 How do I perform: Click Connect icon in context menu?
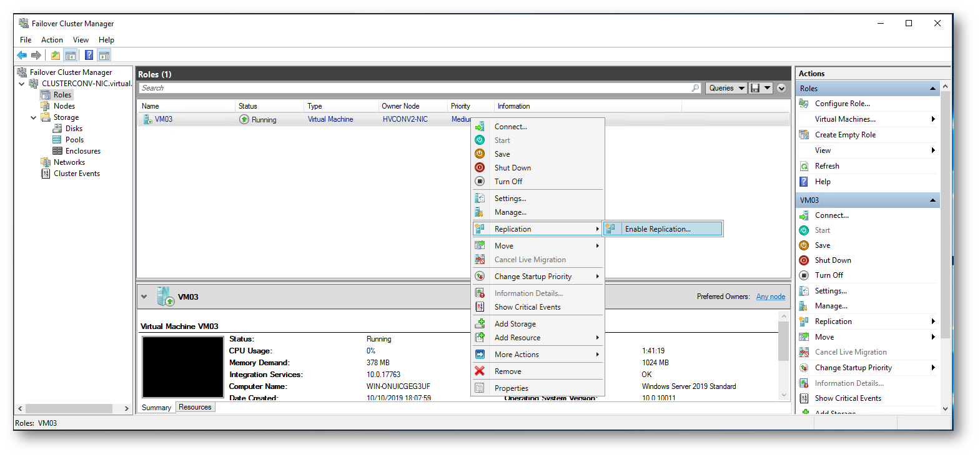pos(480,126)
